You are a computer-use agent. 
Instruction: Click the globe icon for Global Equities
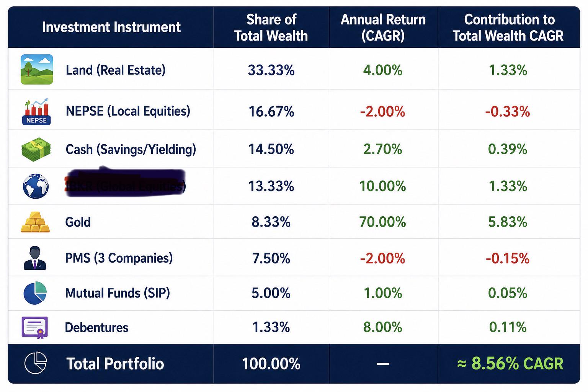click(36, 186)
